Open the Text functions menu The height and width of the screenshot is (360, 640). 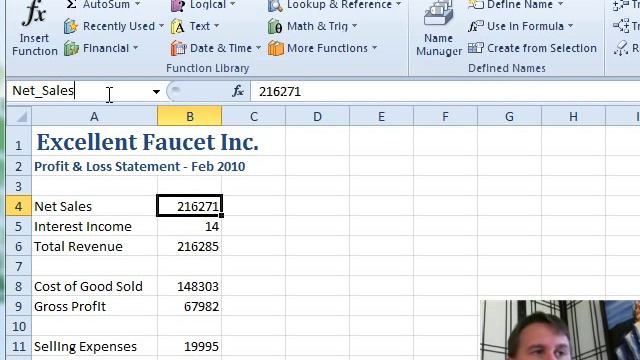195,26
